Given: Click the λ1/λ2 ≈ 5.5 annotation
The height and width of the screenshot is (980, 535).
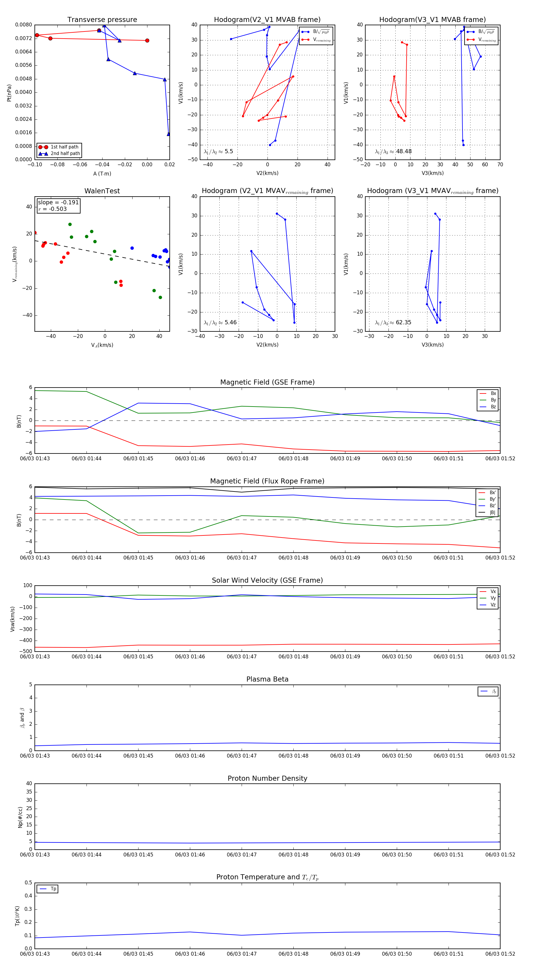Looking at the screenshot, I should (x=218, y=151).
